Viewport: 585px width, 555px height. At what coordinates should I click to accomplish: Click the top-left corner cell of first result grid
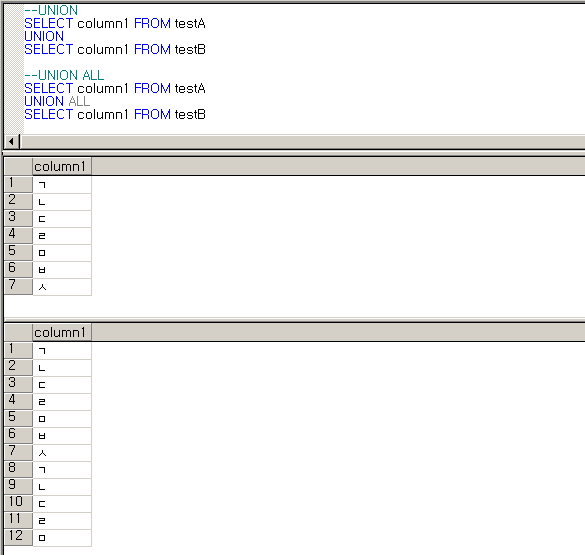click(x=18, y=166)
